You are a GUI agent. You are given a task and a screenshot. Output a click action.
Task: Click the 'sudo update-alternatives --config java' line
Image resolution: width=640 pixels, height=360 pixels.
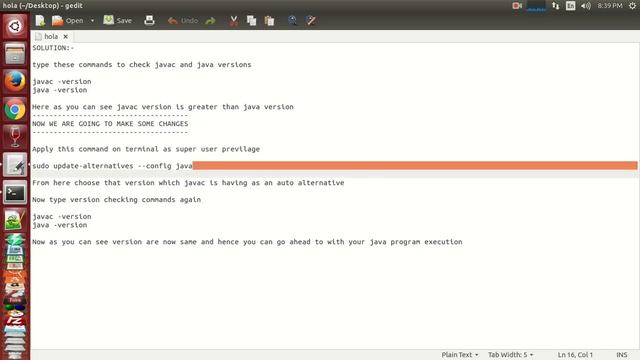tap(112, 166)
